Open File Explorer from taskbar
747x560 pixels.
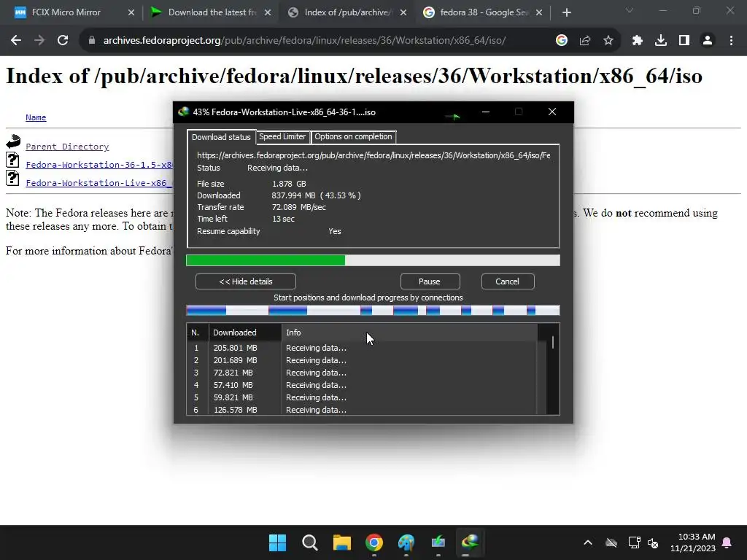(342, 542)
